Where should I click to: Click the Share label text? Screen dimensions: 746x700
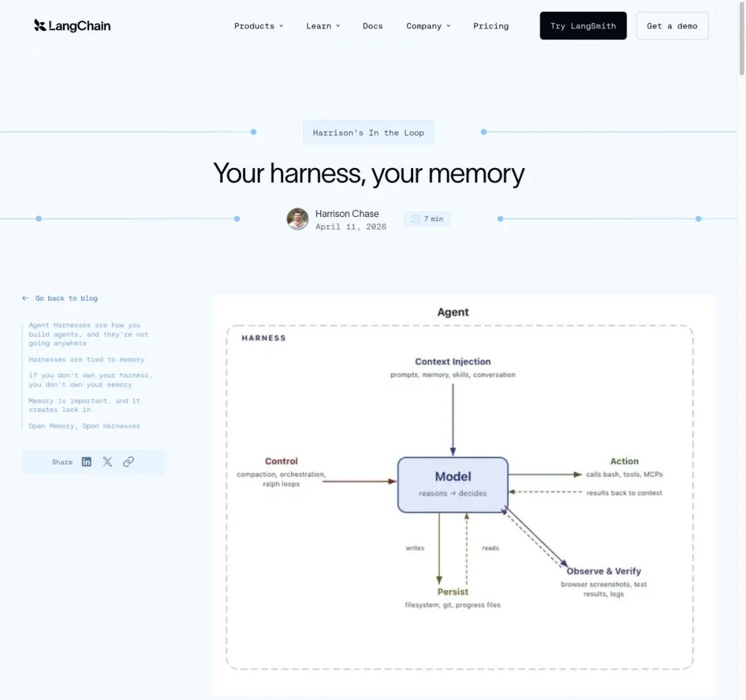click(x=62, y=462)
